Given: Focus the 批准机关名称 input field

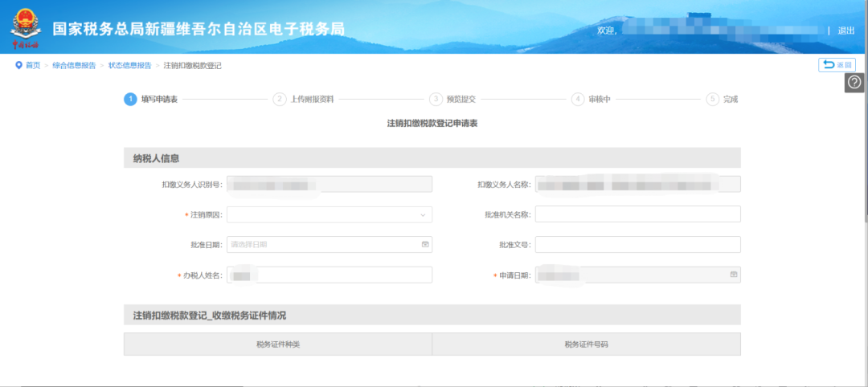Looking at the screenshot, I should coord(637,214).
